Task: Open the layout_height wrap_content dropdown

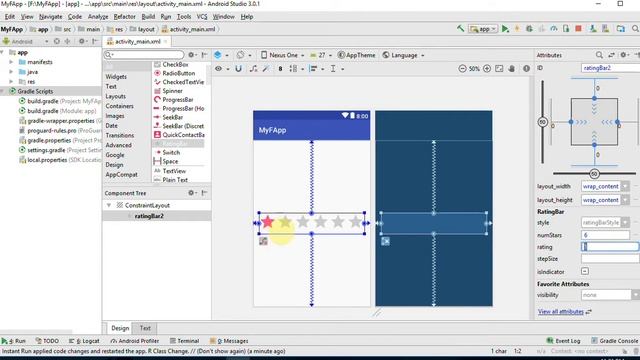Action: [x=625, y=200]
